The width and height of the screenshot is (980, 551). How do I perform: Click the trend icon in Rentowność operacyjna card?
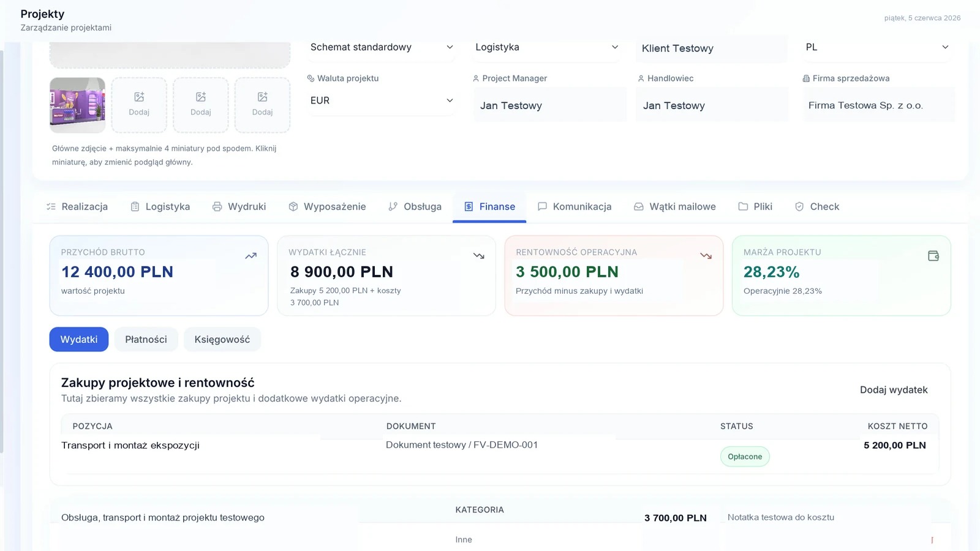click(x=706, y=256)
